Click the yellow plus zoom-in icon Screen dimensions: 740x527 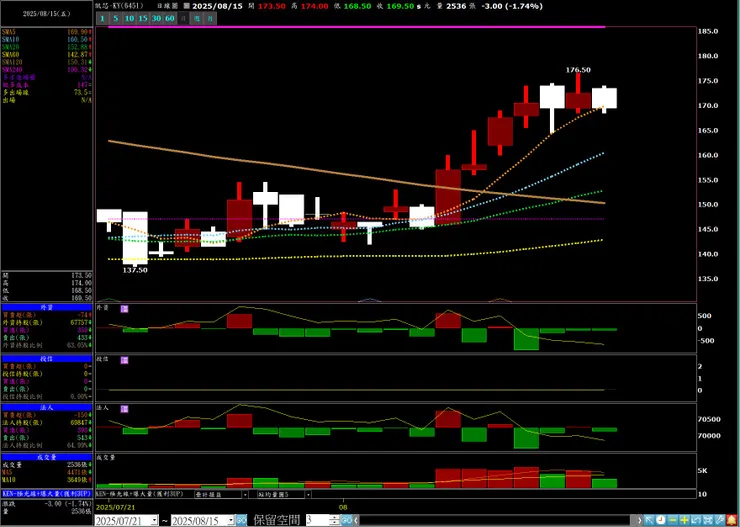685,520
